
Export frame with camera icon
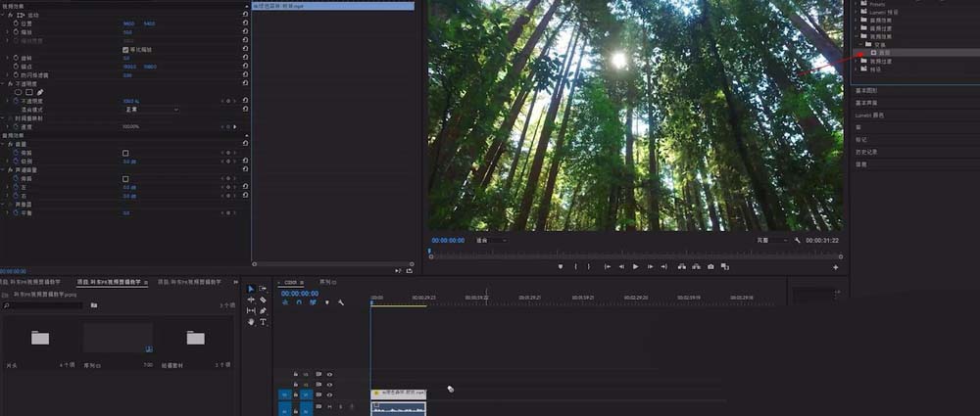click(710, 266)
